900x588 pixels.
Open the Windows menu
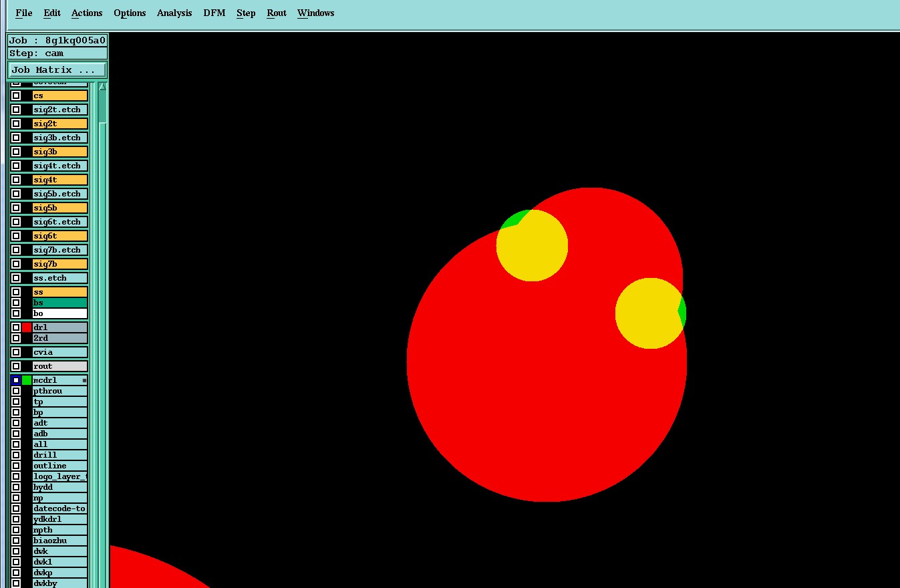[x=316, y=13]
